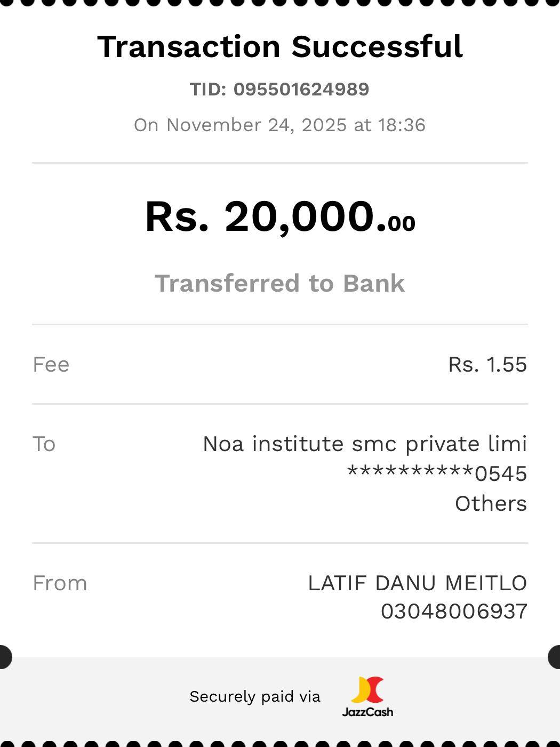Select masked account number ending 0545

point(437,473)
